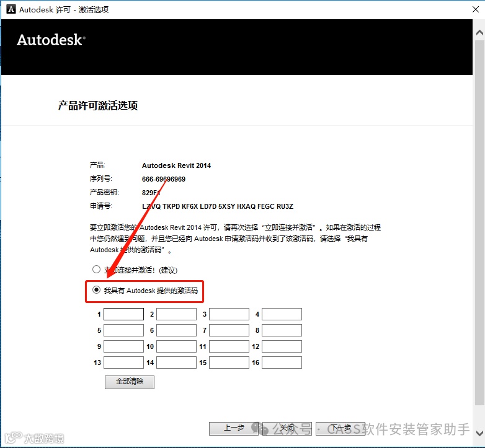Click the product key 829F1 value

[x=151, y=193]
